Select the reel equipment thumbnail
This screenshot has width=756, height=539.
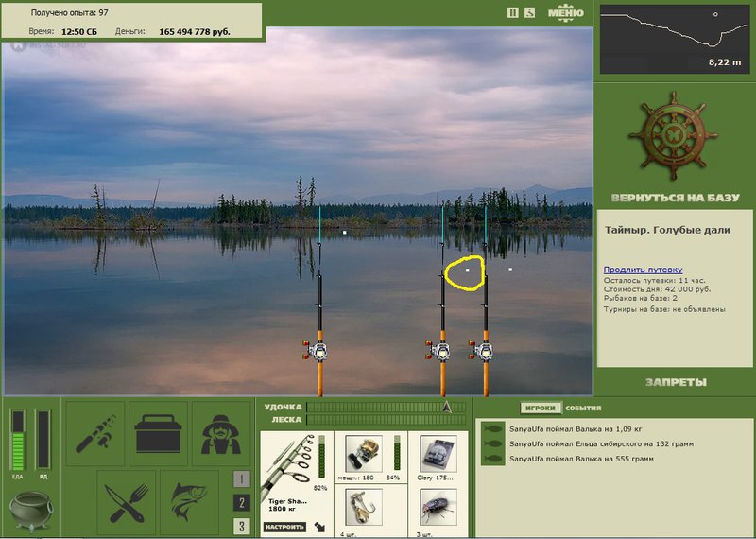(364, 454)
